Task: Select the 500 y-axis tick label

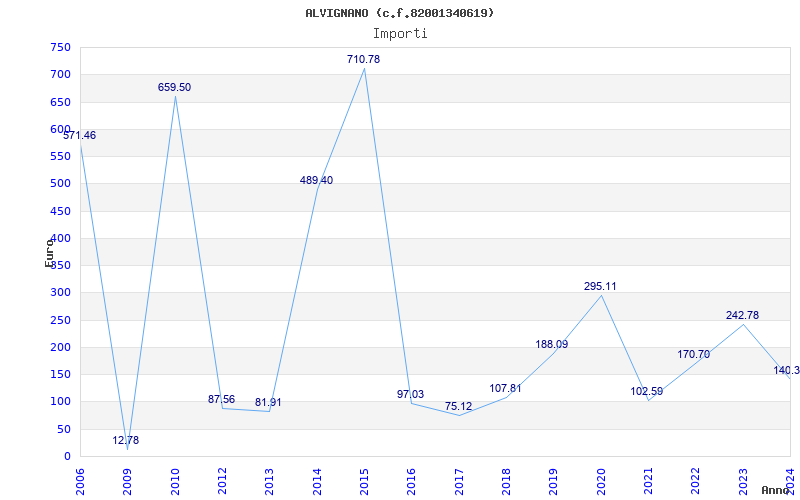Action: [61, 184]
